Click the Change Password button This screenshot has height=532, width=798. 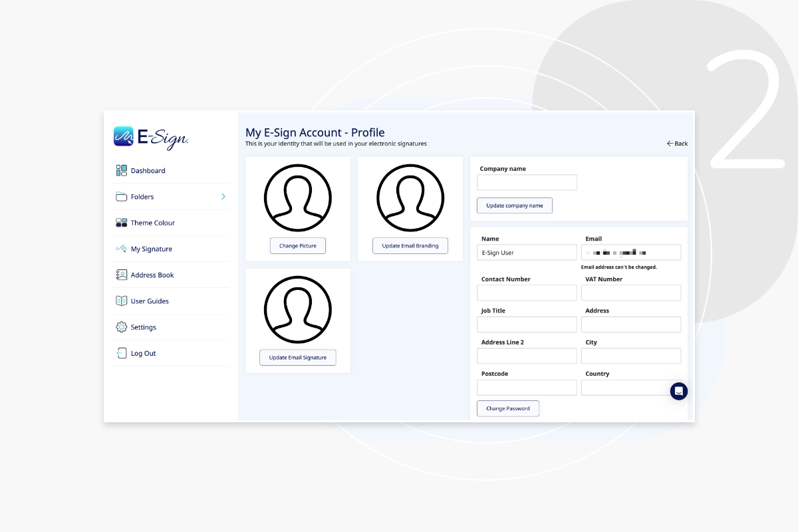[508, 408]
